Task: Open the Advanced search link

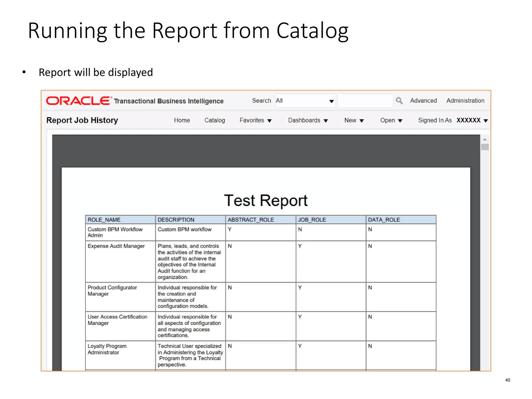Action: 423,101
